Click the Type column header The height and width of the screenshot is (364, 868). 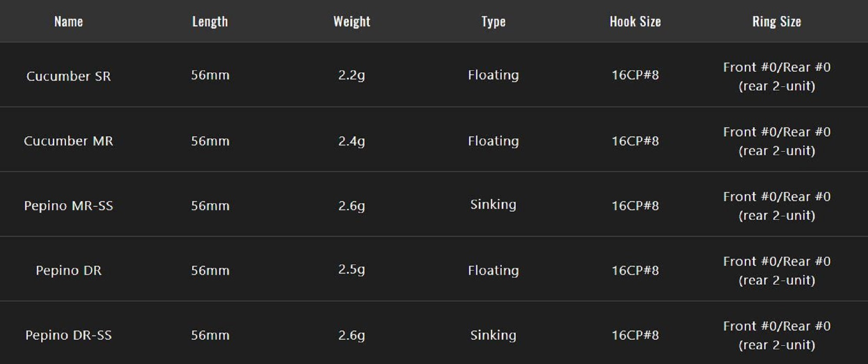[493, 22]
